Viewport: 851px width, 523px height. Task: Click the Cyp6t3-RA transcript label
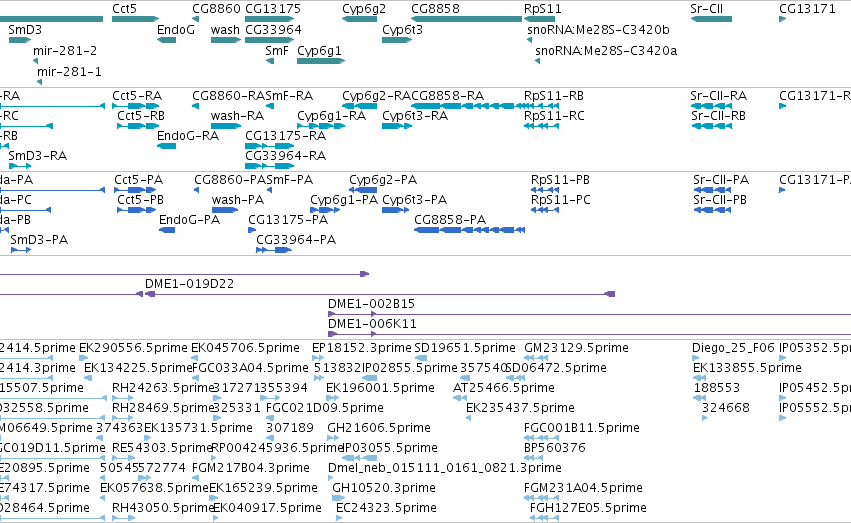415,117
